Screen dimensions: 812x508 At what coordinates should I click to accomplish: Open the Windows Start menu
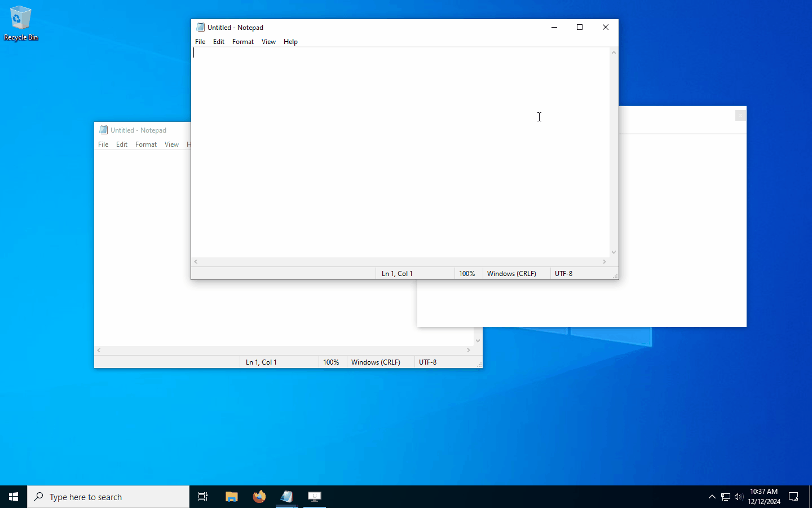click(14, 497)
